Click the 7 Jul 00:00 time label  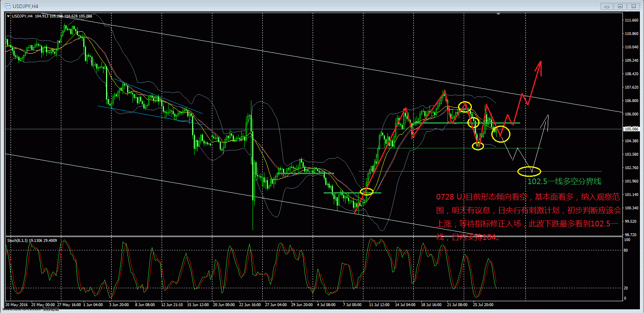click(352, 304)
